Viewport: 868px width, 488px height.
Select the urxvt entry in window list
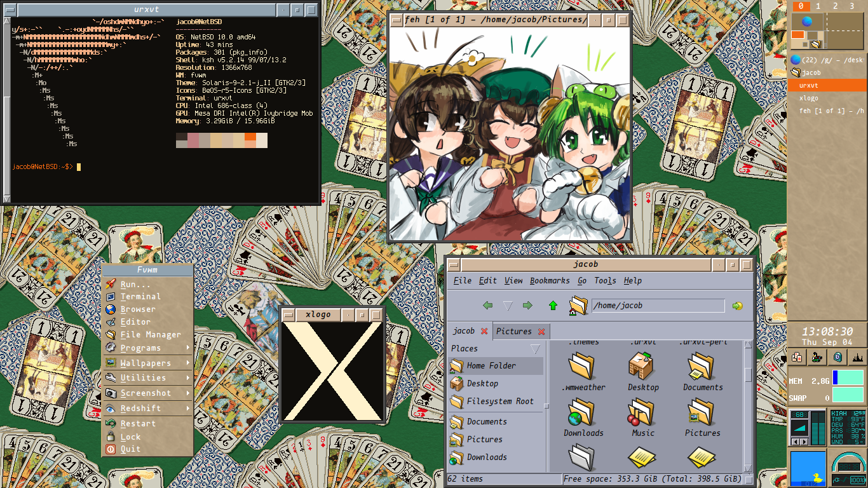827,85
